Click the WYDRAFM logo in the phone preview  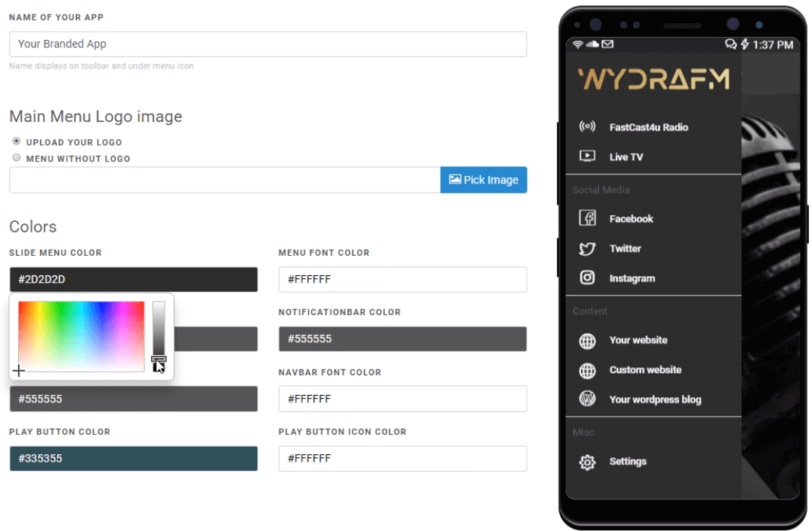click(x=653, y=79)
